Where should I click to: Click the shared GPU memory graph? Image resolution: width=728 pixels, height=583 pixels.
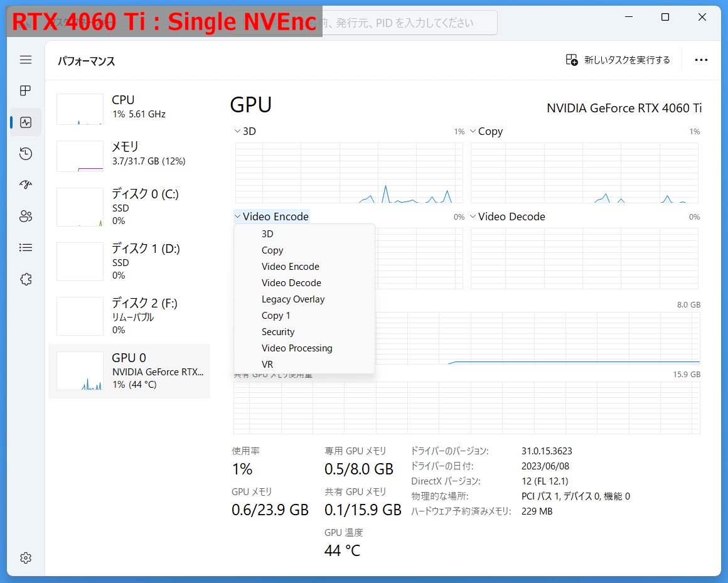point(466,407)
